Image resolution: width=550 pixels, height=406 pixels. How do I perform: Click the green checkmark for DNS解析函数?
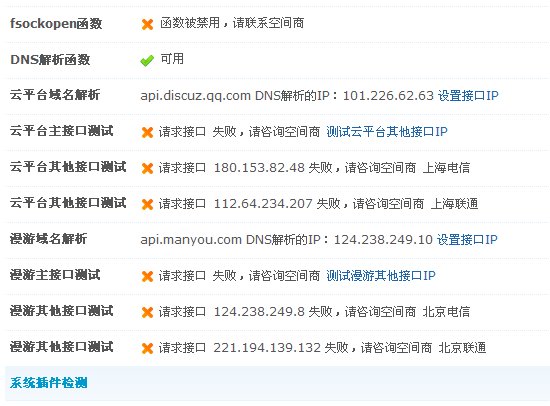pyautogui.click(x=147, y=60)
